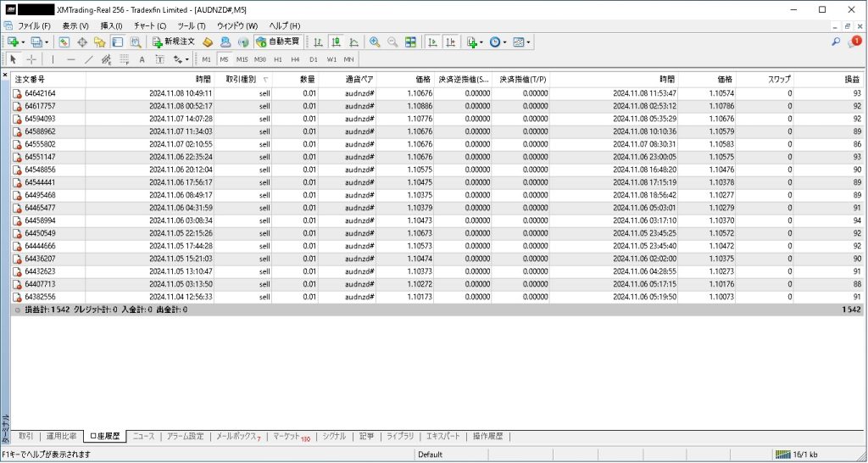The height and width of the screenshot is (463, 868).
Task: Open the periodicity clock dropdown
Action: 506,42
